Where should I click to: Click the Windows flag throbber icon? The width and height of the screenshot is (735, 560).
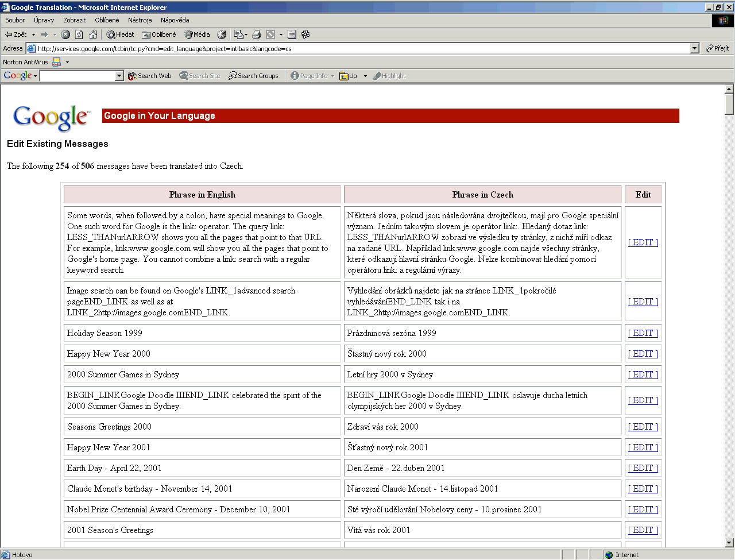click(723, 21)
